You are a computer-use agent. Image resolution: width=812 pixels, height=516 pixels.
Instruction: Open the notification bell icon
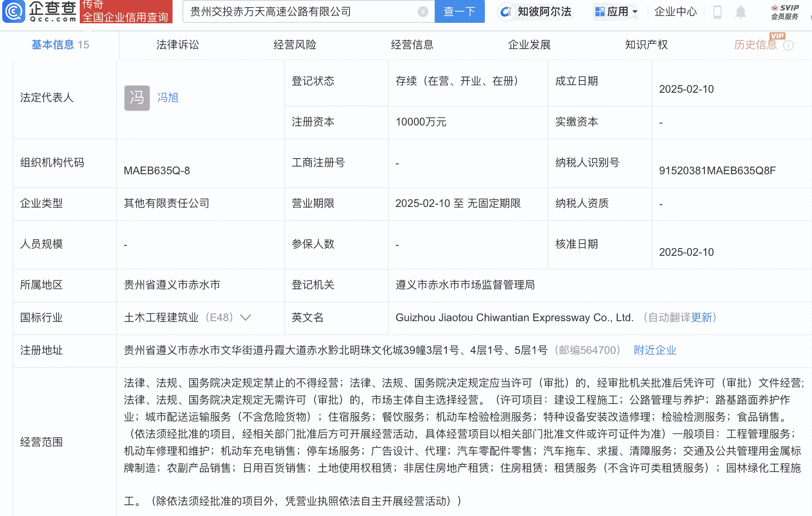click(x=741, y=13)
